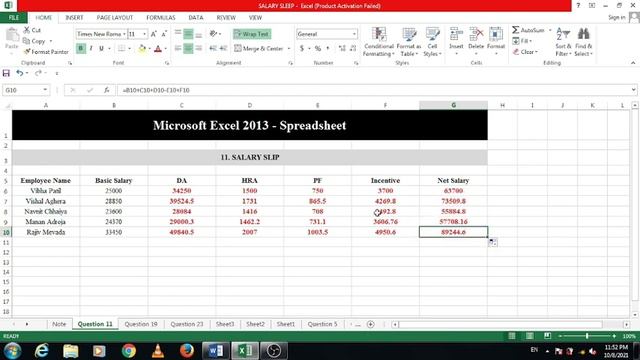Viewport: 640px width, 360px height.
Task: Open the Sort & Filter tool
Action: pyautogui.click(x=563, y=41)
